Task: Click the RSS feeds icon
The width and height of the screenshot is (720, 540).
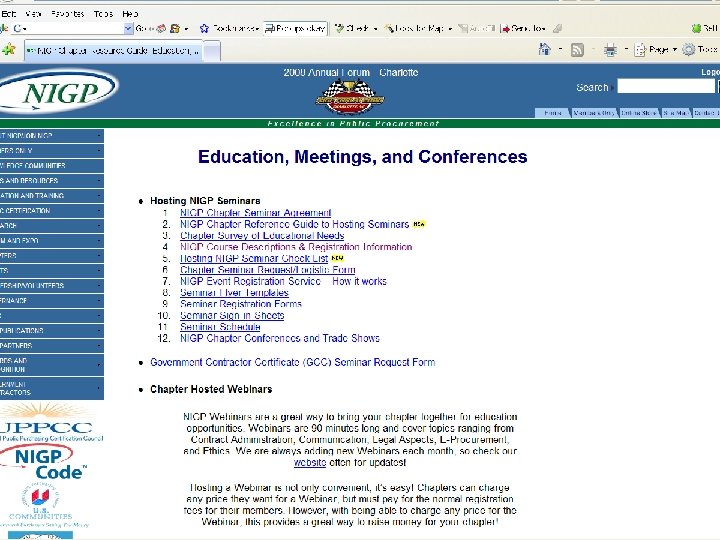Action: point(577,50)
